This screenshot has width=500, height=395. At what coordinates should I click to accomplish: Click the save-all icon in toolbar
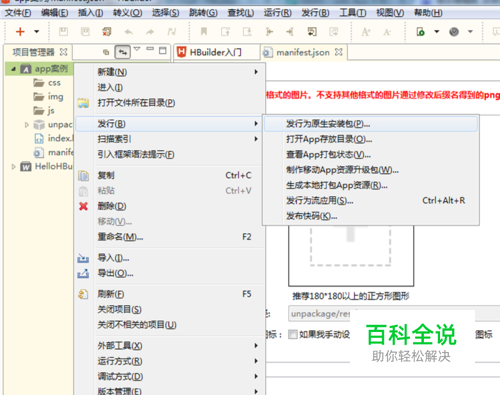(85, 32)
